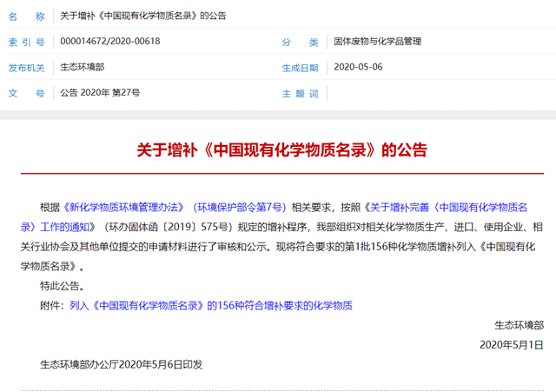This screenshot has height=392, width=556.
Task: Click the 索引号 field label
Action: click(26, 42)
